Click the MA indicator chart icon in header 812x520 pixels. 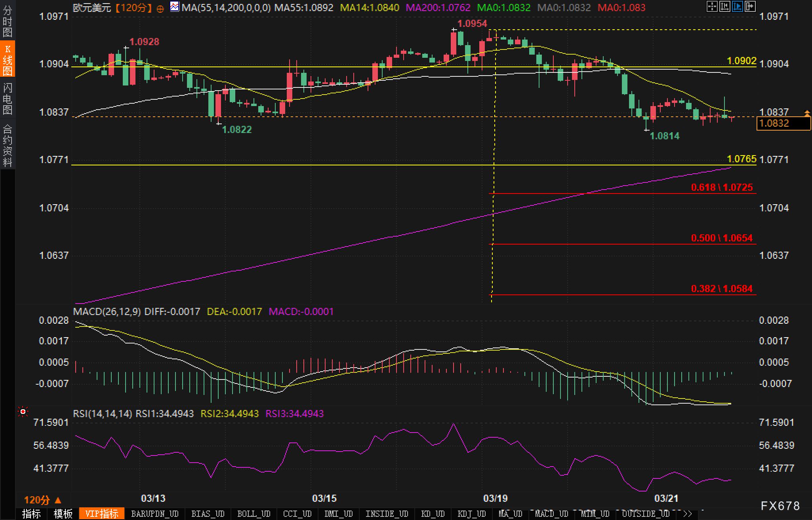[x=174, y=7]
